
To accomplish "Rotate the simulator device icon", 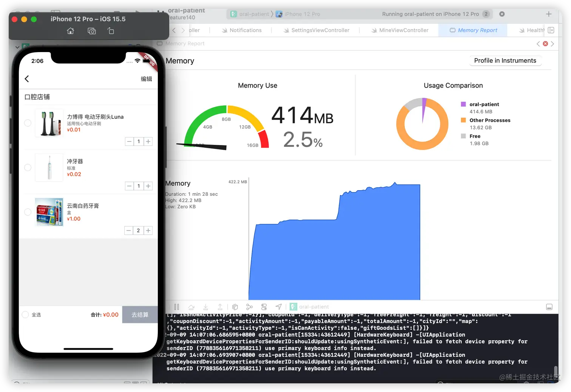I will tap(111, 31).
